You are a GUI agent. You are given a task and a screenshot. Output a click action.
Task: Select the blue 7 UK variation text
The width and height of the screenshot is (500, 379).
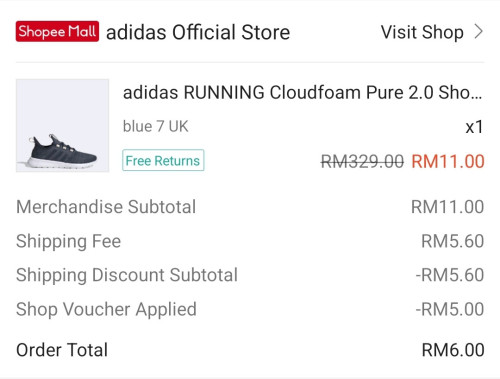pyautogui.click(x=156, y=127)
